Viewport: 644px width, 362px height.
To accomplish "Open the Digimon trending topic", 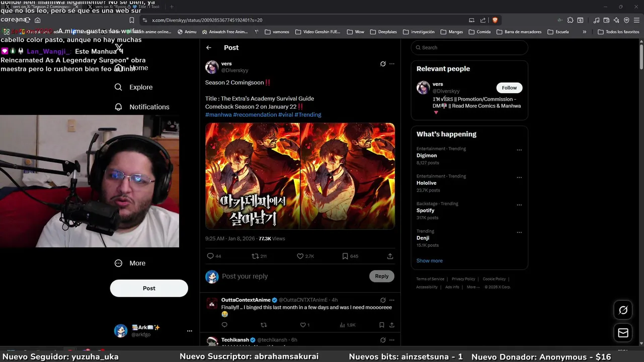I will (x=427, y=156).
